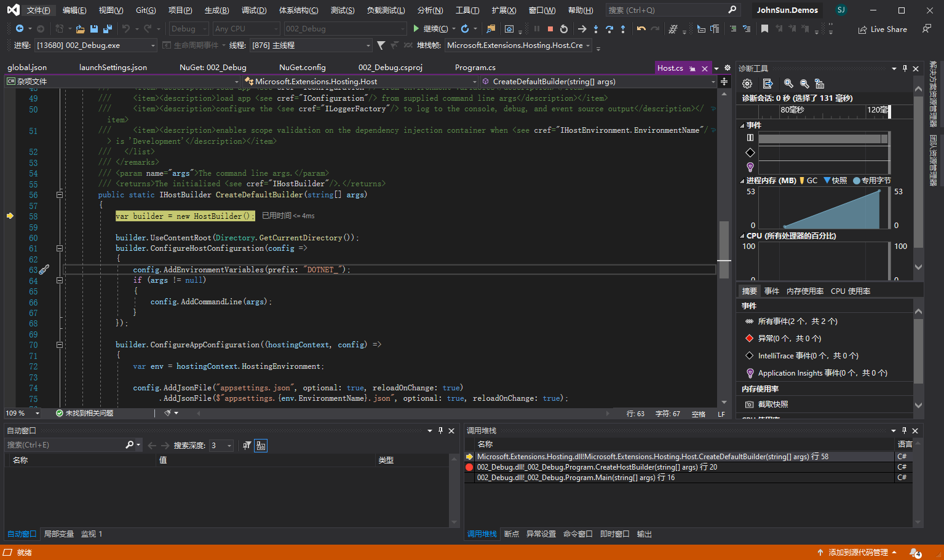The width and height of the screenshot is (944, 560).
Task: Switch to the 内存使用率 tab in diagnostics
Action: pos(805,291)
